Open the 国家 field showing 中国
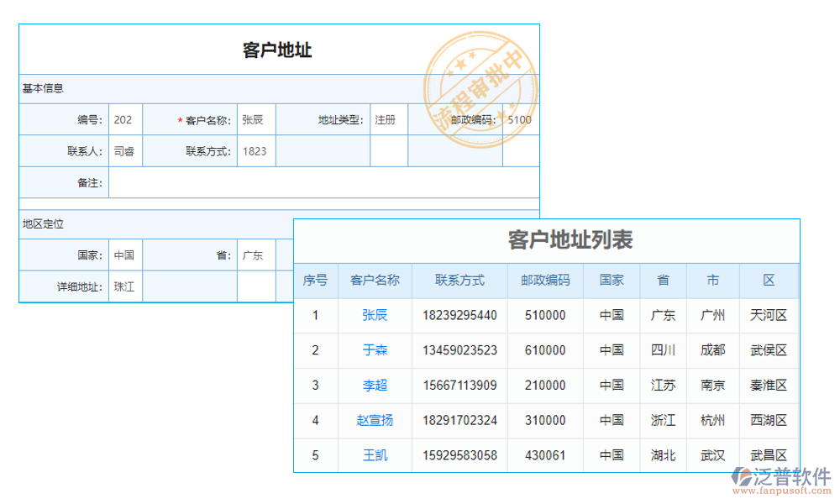 125,255
